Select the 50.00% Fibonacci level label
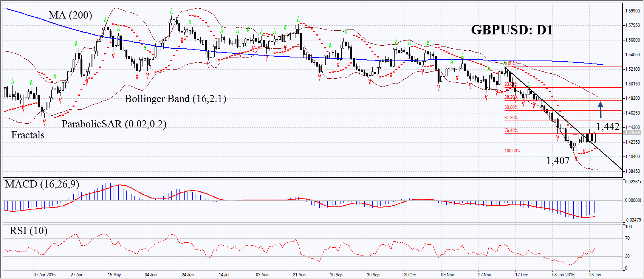 [x=511, y=107]
